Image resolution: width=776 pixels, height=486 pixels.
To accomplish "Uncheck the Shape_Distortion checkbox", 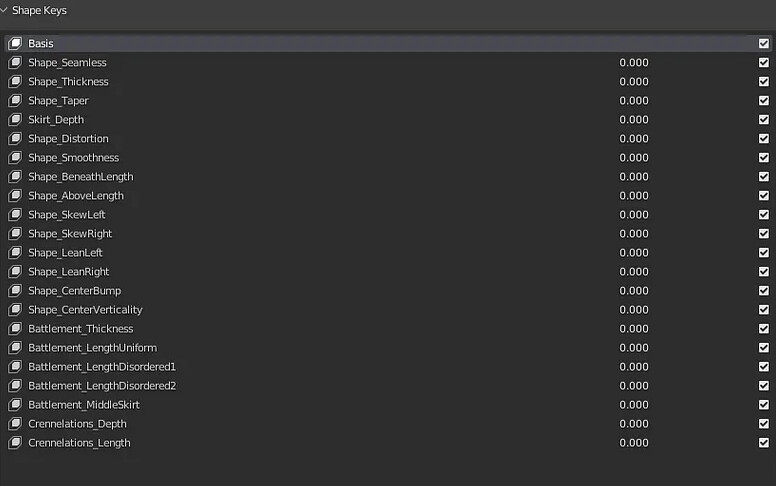I will (764, 139).
